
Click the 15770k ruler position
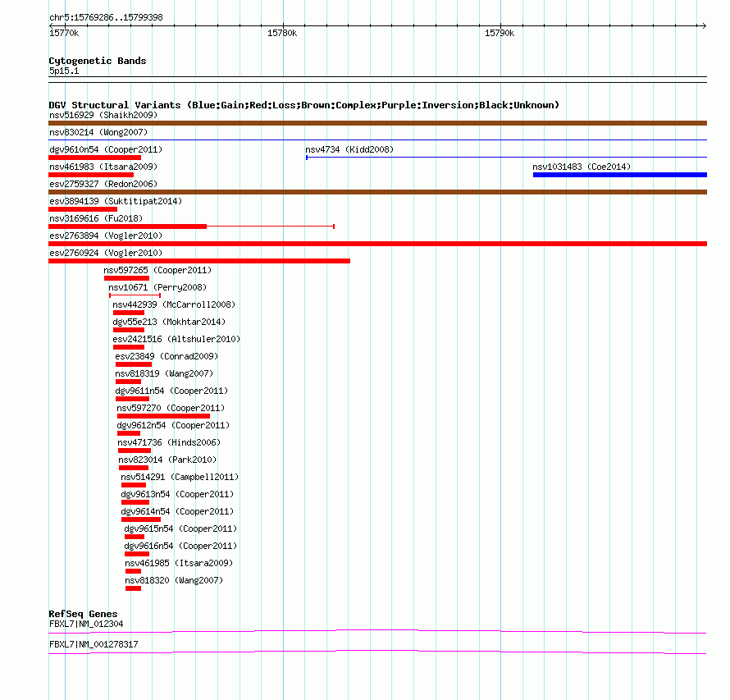point(64,33)
